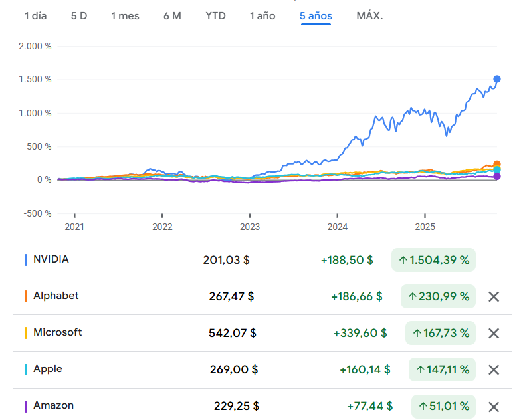Open the Apple stock entry
The width and height of the screenshot is (523, 420).
tap(48, 369)
